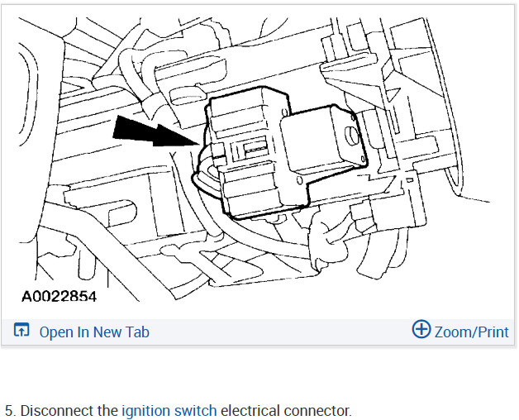Screen dimensions: 519x420
Task: Click the wire loop left of the connector
Action: (x=203, y=175)
